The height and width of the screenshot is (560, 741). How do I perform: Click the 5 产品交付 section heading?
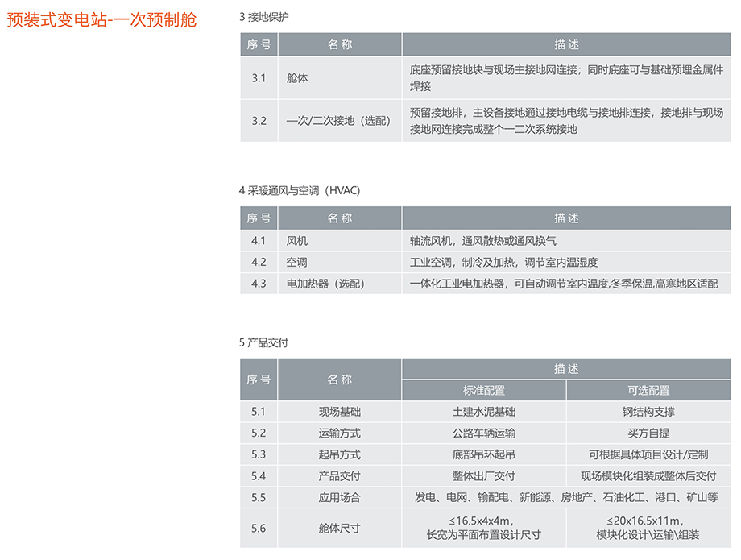click(x=263, y=342)
